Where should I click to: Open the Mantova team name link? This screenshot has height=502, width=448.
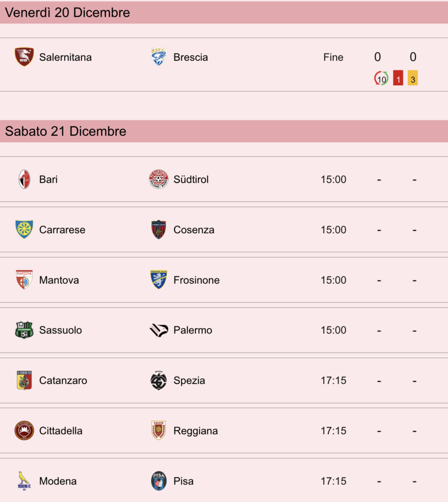point(59,280)
